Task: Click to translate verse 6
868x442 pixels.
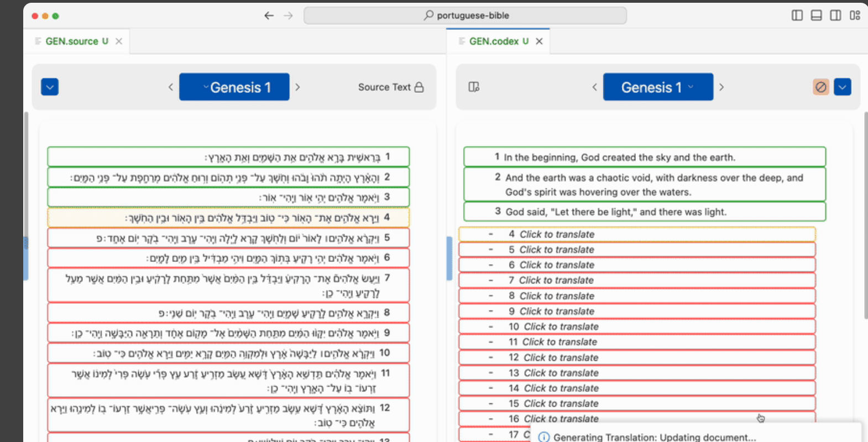Action: tap(637, 265)
